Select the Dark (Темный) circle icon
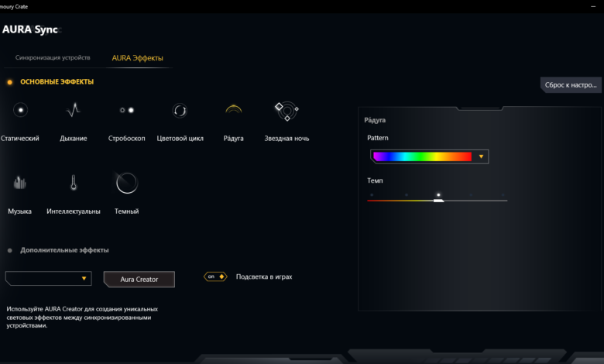The image size is (604, 364). 127,183
